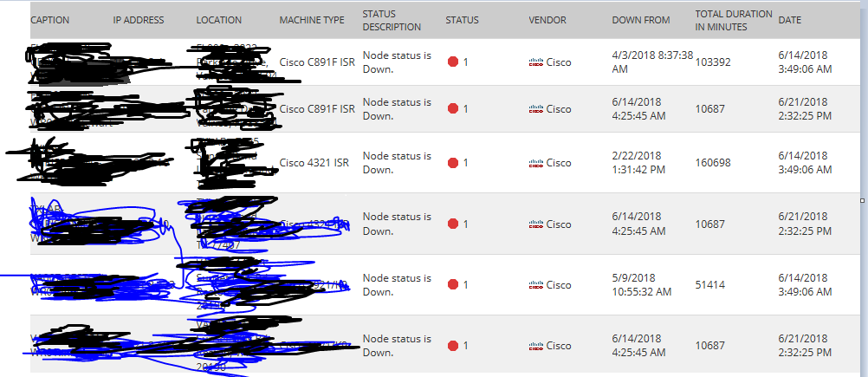Click Cisco logo in 5/9/2018 row
The width and height of the screenshot is (868, 377).
pos(536,285)
